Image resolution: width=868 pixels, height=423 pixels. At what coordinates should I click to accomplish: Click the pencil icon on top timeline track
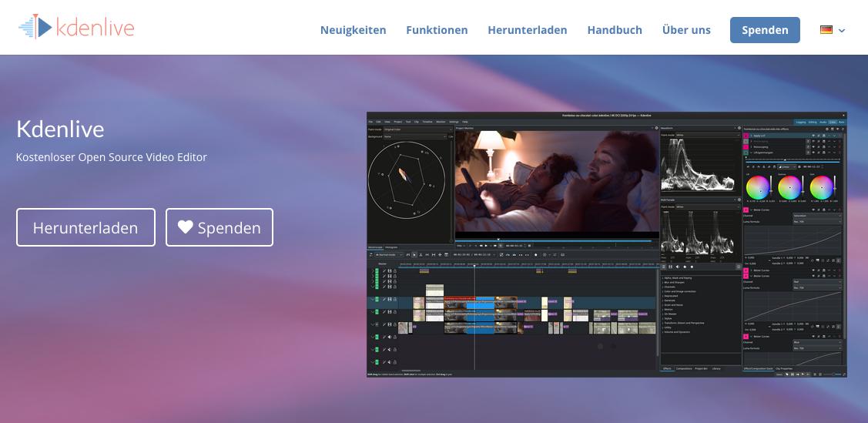pos(384,271)
